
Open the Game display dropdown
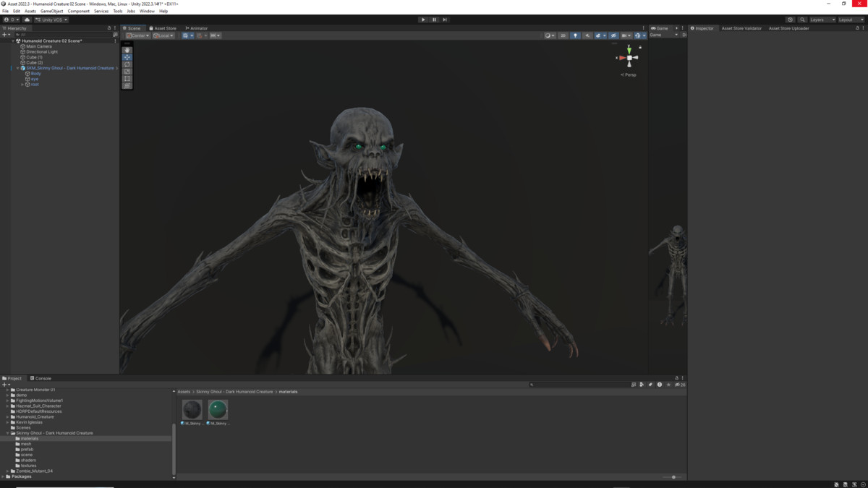tap(664, 35)
